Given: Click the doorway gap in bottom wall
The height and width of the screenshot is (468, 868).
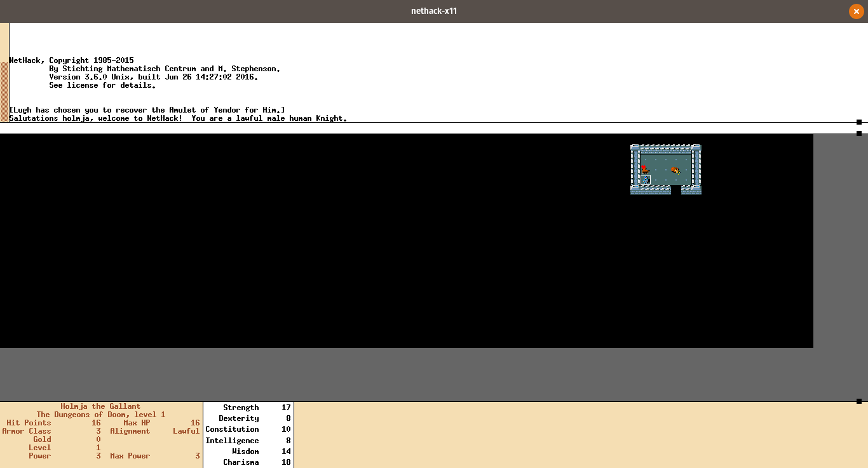Looking at the screenshot, I should pyautogui.click(x=676, y=189).
